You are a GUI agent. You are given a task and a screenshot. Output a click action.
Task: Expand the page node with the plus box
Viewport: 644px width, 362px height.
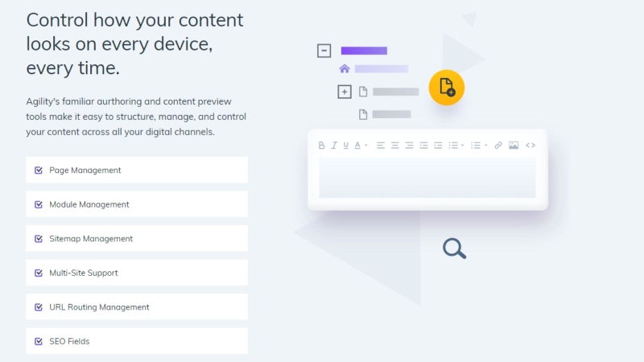point(345,92)
